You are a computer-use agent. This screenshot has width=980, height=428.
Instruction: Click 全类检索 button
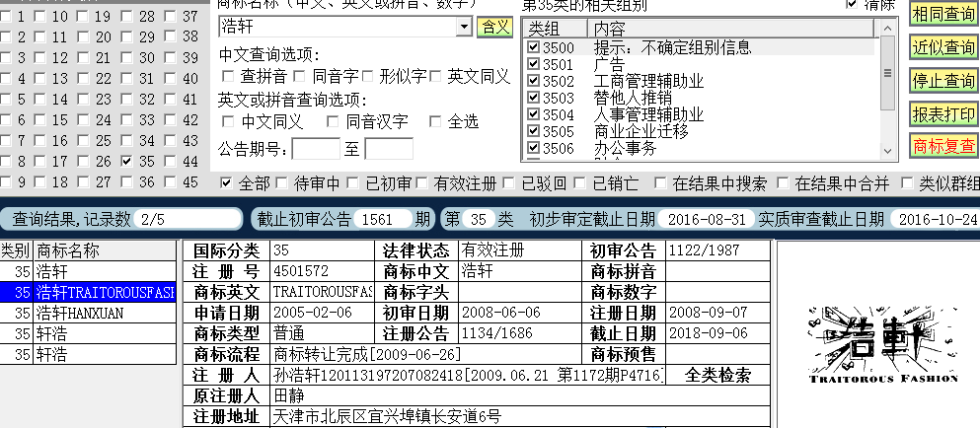pyautogui.click(x=717, y=375)
